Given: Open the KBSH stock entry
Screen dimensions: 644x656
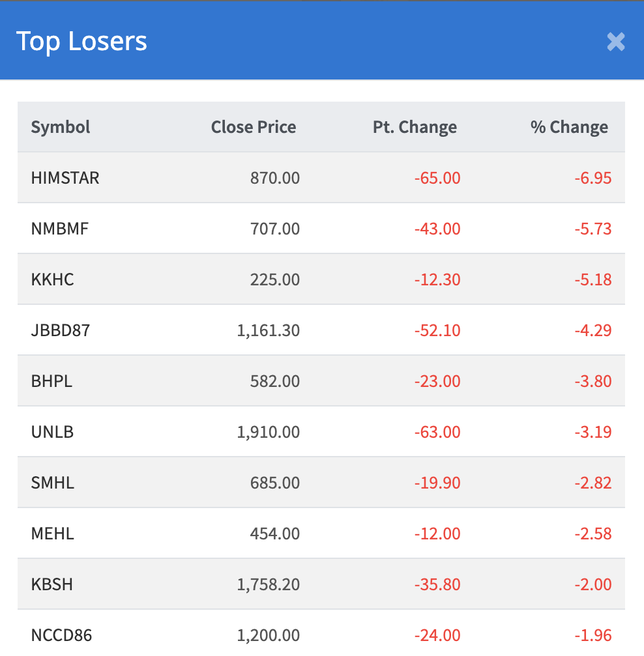Looking at the screenshot, I should pos(52,584).
